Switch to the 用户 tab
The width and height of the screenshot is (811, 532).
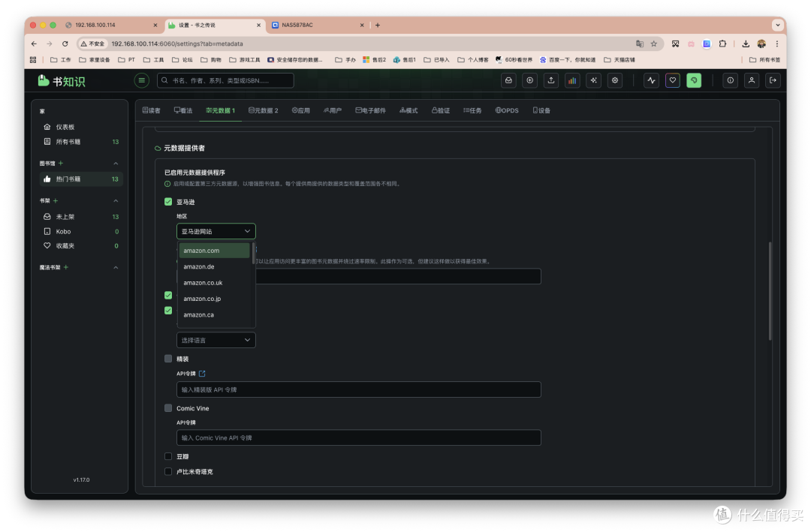pos(333,110)
